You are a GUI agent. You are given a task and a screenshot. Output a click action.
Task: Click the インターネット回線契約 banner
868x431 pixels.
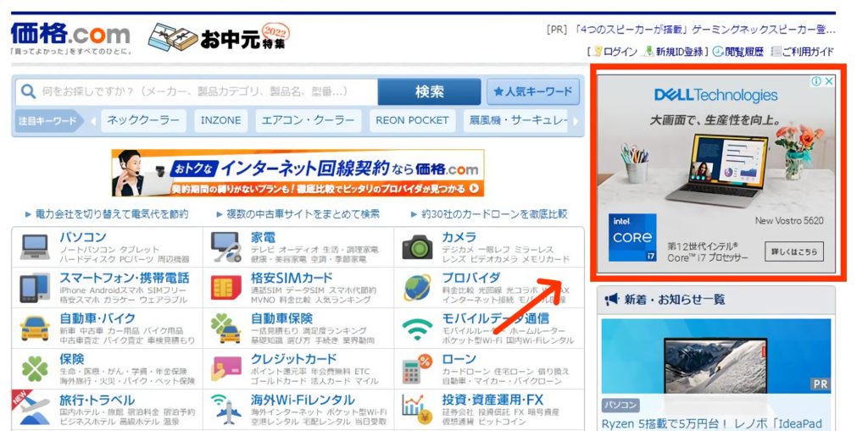click(298, 173)
